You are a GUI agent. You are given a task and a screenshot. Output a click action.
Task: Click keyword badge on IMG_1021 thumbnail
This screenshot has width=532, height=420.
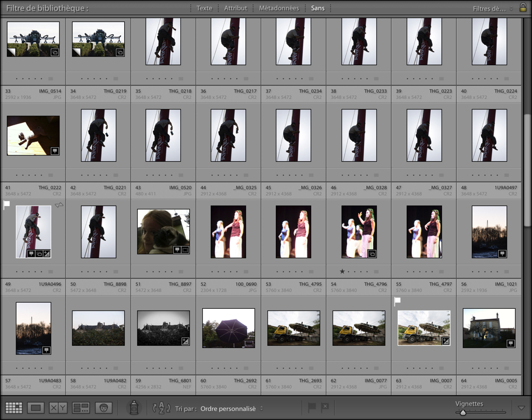(511, 344)
